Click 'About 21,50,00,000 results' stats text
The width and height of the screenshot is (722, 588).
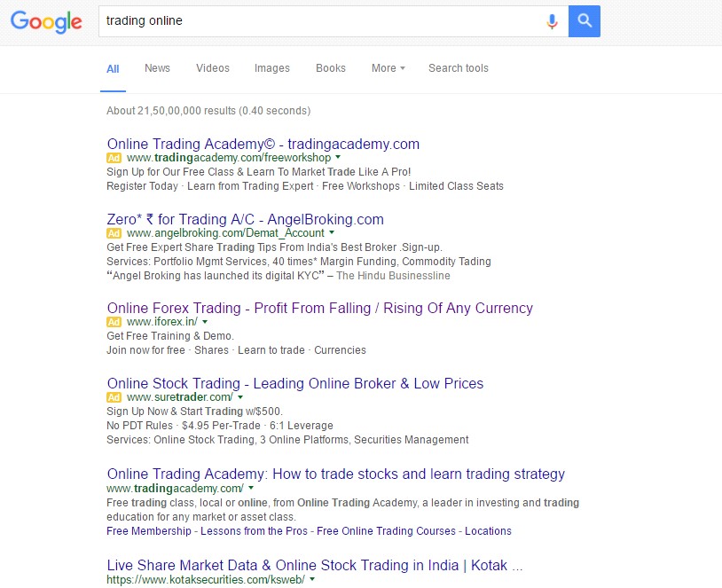pos(208,111)
